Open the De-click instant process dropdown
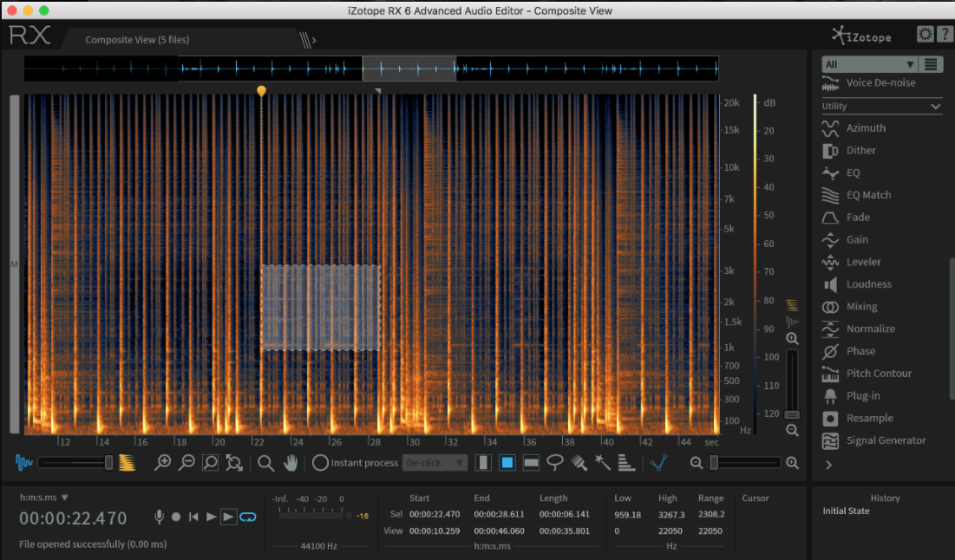The height and width of the screenshot is (560, 955). (435, 463)
